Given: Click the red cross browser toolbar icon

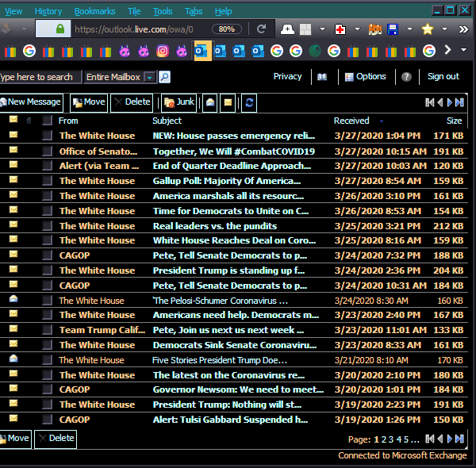Looking at the screenshot, I should [x=340, y=29].
